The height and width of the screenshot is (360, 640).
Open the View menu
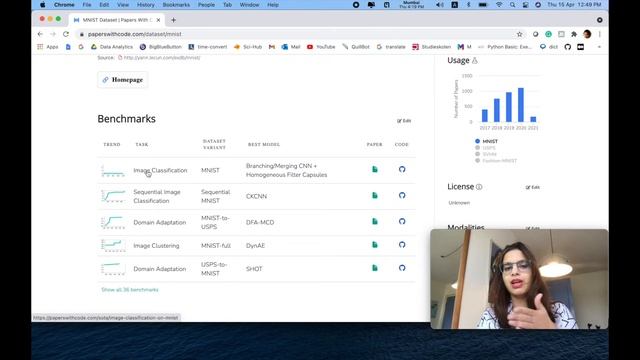click(123, 5)
